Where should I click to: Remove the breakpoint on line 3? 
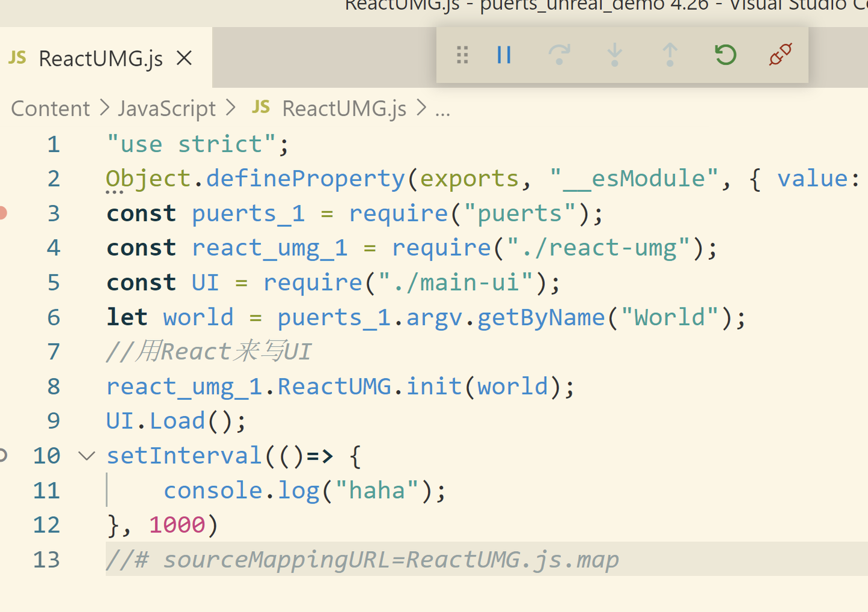[2, 212]
